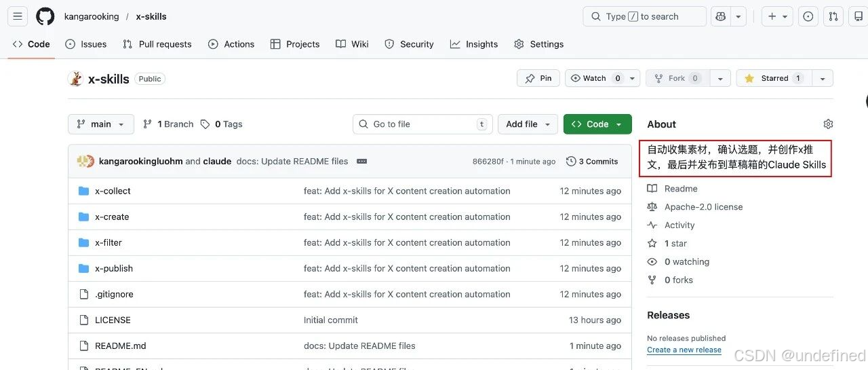Open the Pull requests tab
The height and width of the screenshot is (370, 868).
[x=157, y=44]
